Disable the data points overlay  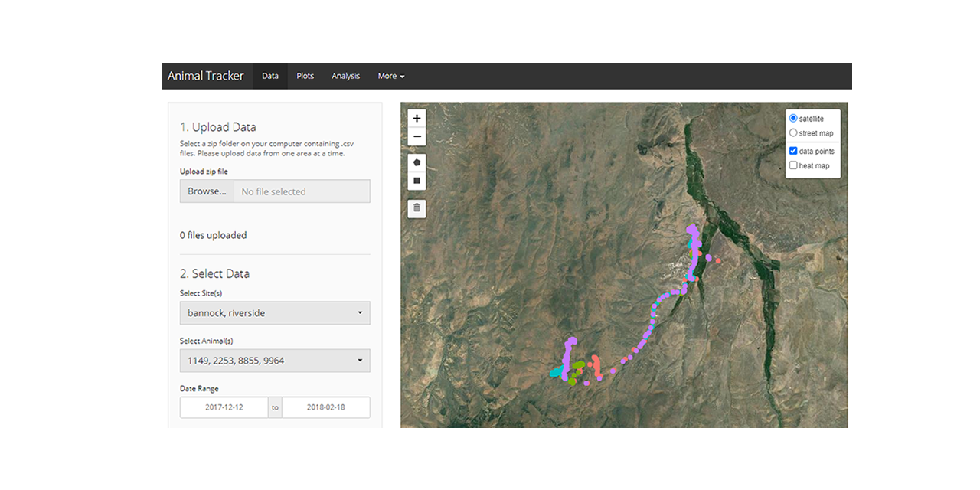[793, 151]
